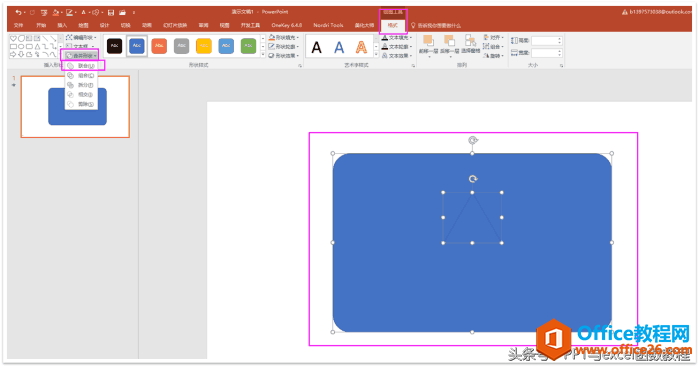
Task: Choose Union (联合) from merge shapes menu
Action: (x=82, y=66)
